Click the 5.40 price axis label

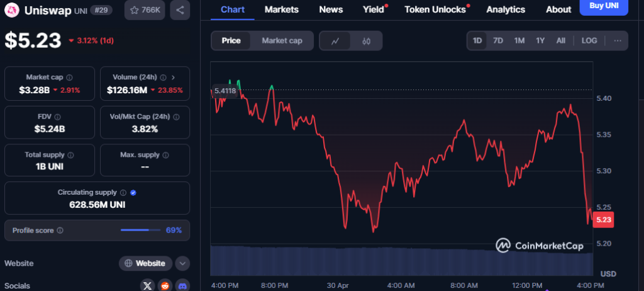pos(603,98)
